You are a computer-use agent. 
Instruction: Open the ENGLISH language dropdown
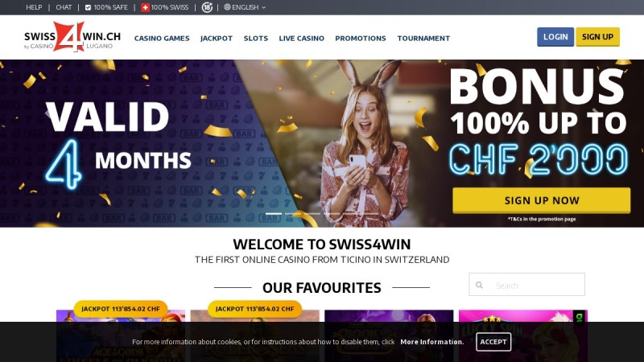(x=245, y=7)
